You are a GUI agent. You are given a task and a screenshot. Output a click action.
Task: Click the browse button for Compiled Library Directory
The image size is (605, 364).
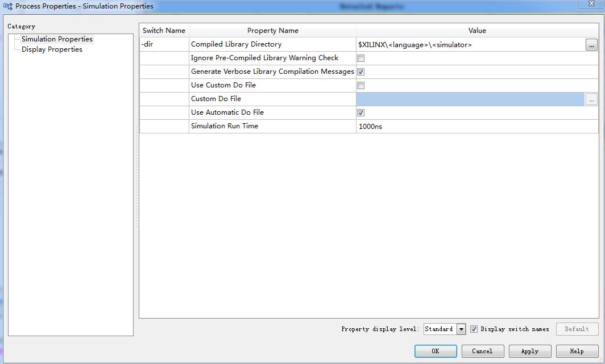pos(591,45)
